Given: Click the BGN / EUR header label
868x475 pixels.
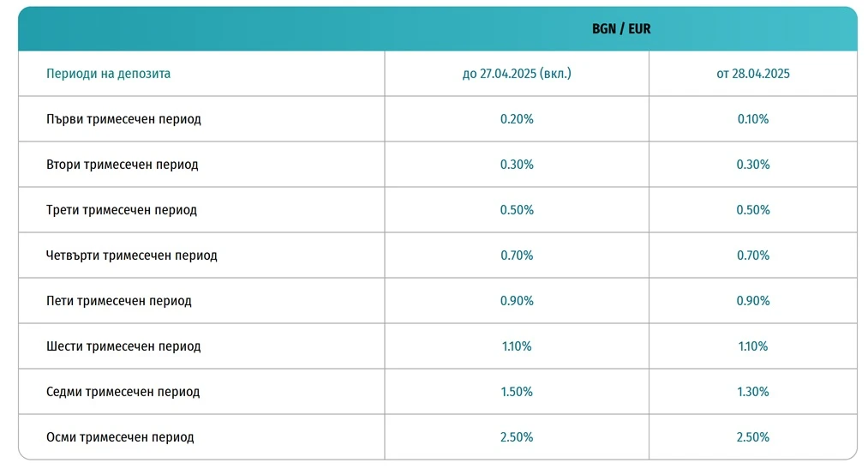Looking at the screenshot, I should pyautogui.click(x=621, y=29).
